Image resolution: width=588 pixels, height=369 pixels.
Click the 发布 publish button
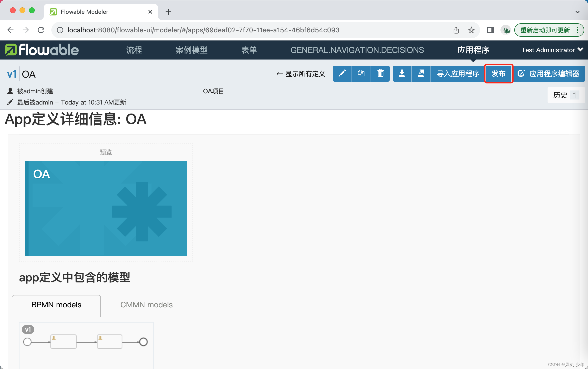498,74
